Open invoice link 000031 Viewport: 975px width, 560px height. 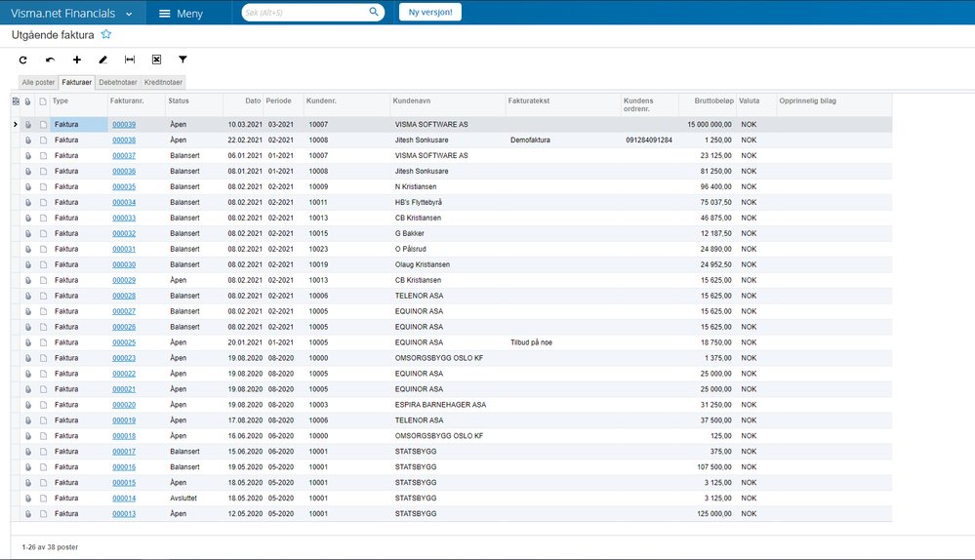tap(124, 249)
